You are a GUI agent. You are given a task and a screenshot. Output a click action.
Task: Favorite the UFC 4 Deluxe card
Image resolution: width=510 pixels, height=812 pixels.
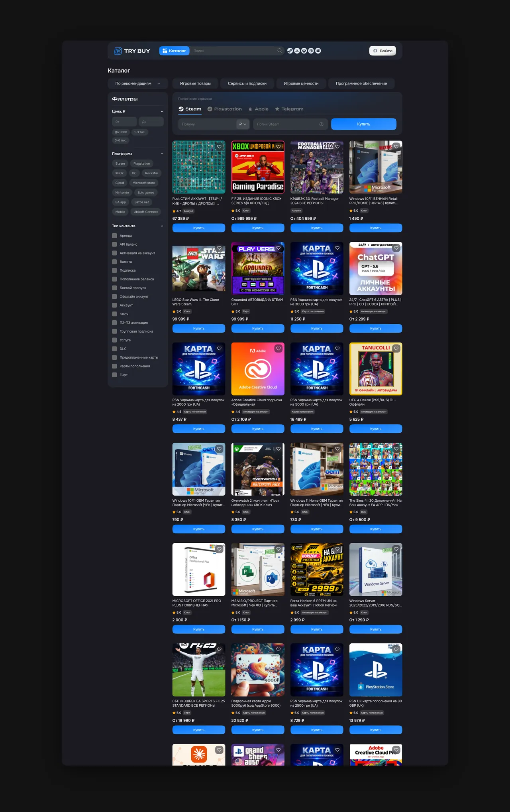pyautogui.click(x=396, y=349)
